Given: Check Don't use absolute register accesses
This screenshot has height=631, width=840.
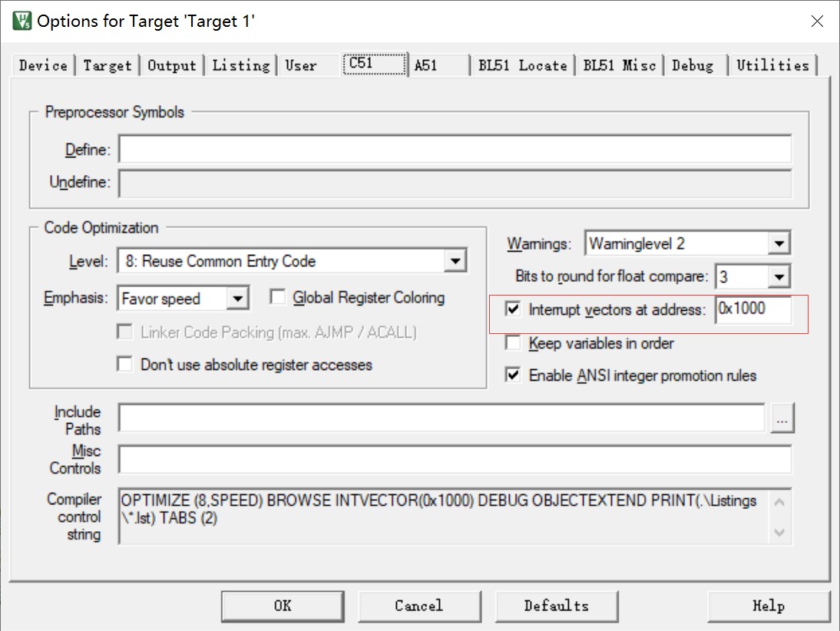Looking at the screenshot, I should click(125, 364).
